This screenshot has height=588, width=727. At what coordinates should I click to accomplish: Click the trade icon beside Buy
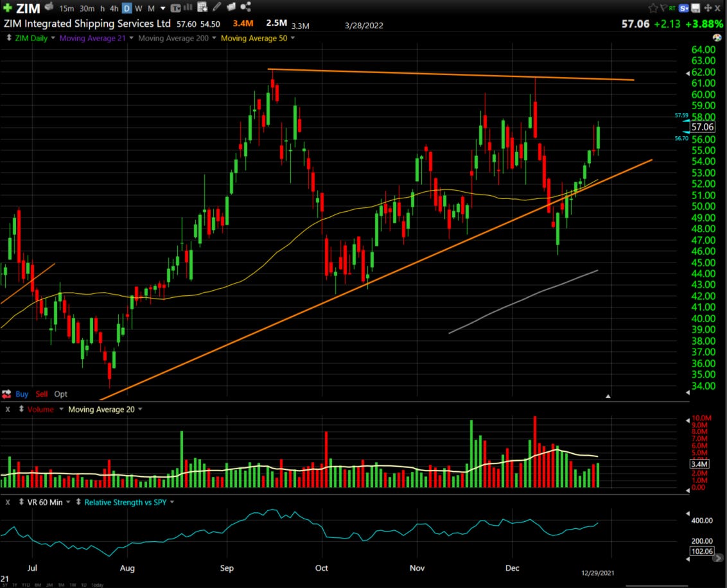6,394
